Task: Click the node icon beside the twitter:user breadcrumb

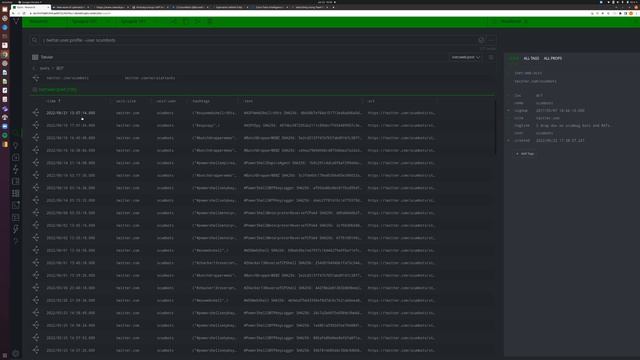Action: (36, 78)
